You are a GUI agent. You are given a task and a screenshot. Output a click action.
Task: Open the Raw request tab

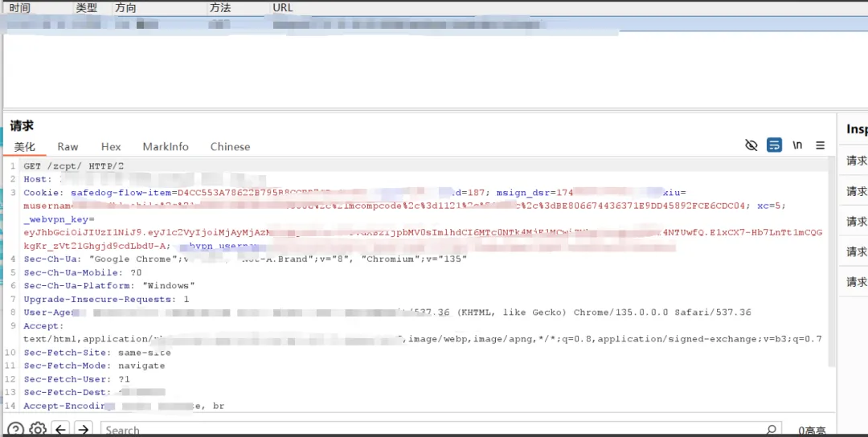68,146
